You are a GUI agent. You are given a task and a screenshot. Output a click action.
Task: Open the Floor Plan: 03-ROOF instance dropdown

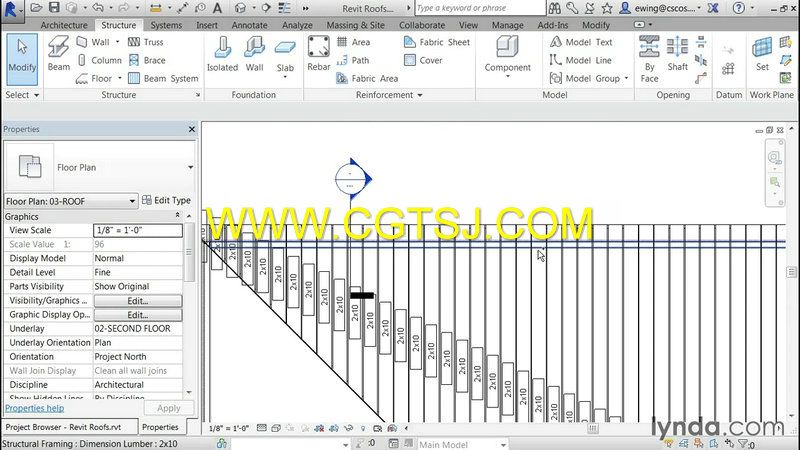coord(71,201)
